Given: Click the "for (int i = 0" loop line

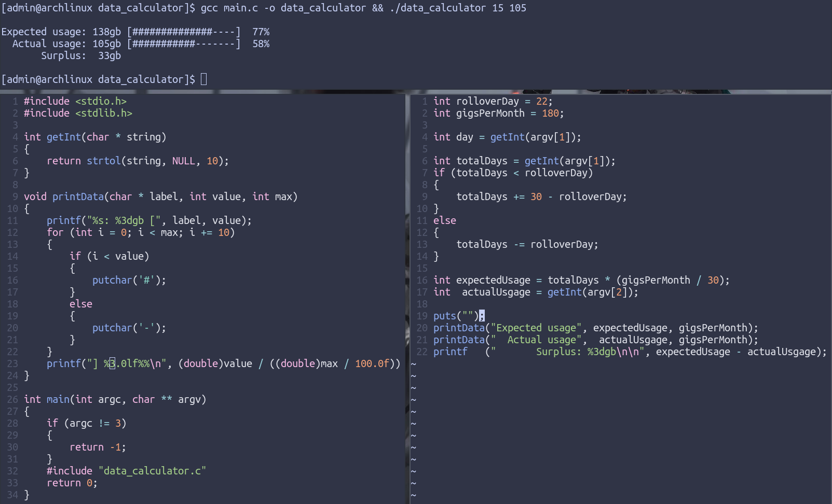Looking at the screenshot, I should (141, 232).
